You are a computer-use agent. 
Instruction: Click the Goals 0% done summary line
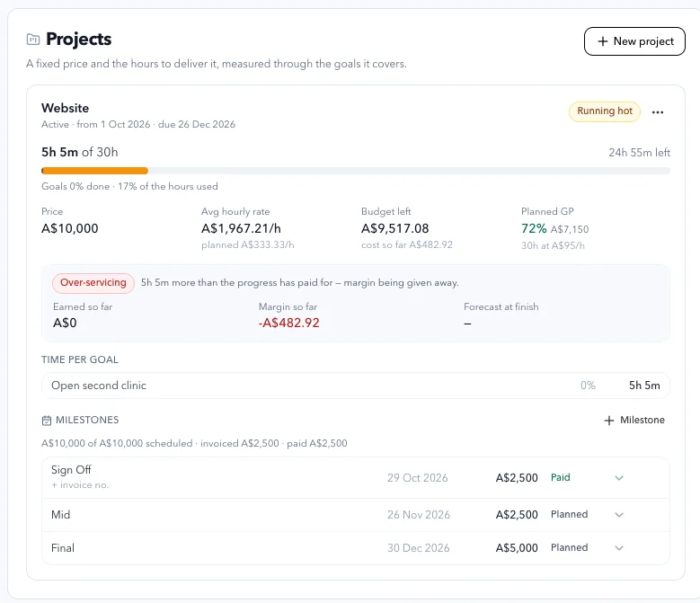(x=129, y=187)
